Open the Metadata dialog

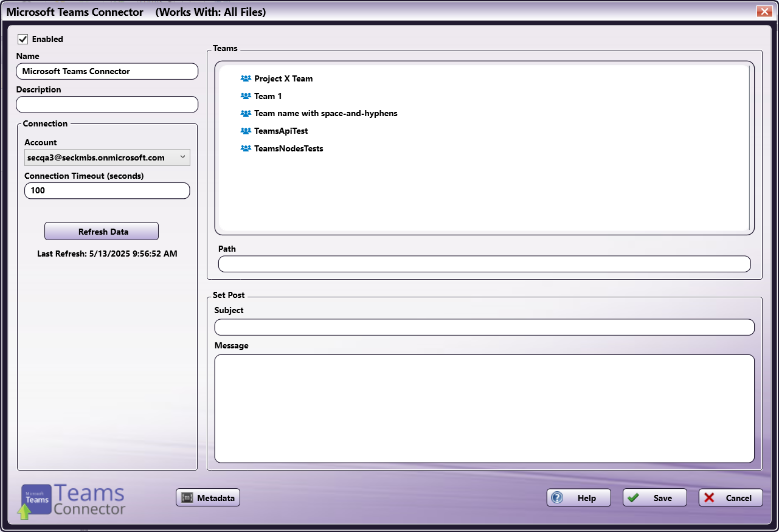tap(208, 497)
